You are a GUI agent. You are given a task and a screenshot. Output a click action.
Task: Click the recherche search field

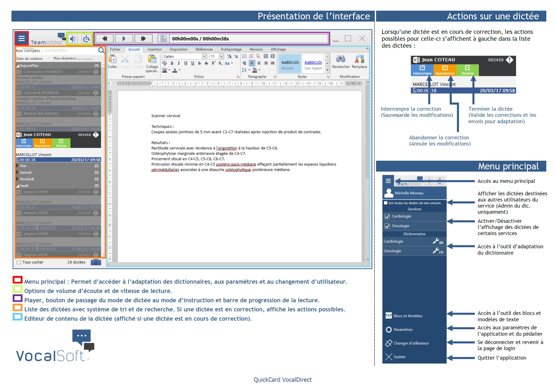(70, 50)
